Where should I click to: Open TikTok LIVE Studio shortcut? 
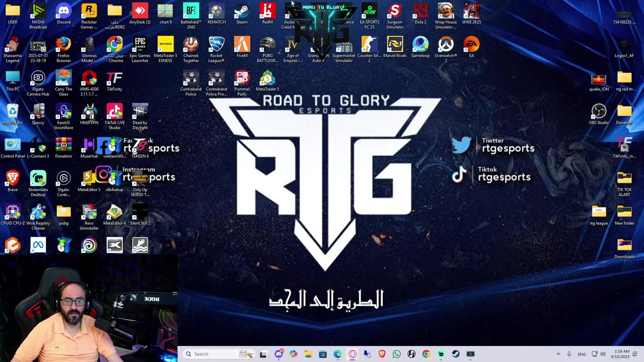click(x=115, y=117)
